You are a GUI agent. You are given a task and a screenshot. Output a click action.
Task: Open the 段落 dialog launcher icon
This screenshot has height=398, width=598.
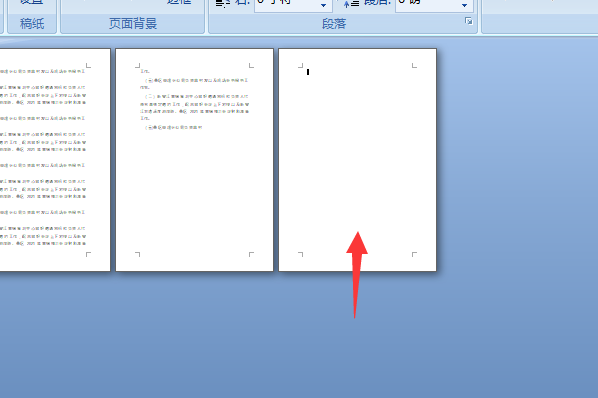469,21
